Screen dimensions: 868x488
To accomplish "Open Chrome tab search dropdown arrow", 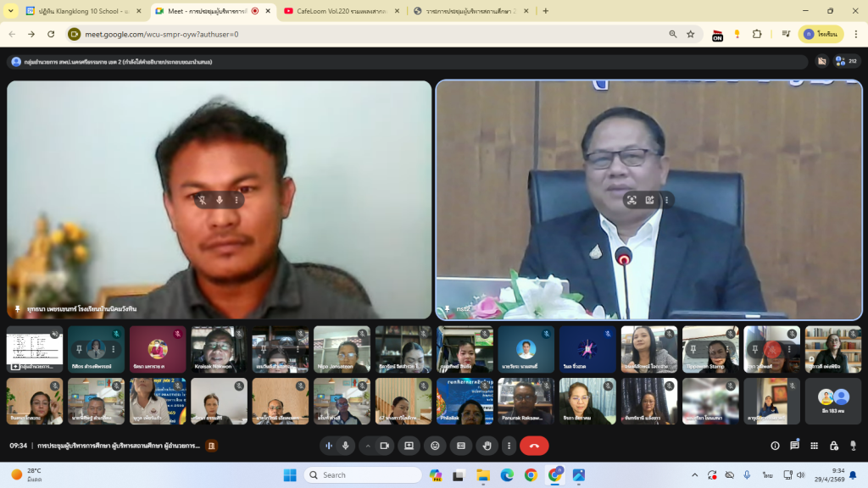I will tap(11, 11).
